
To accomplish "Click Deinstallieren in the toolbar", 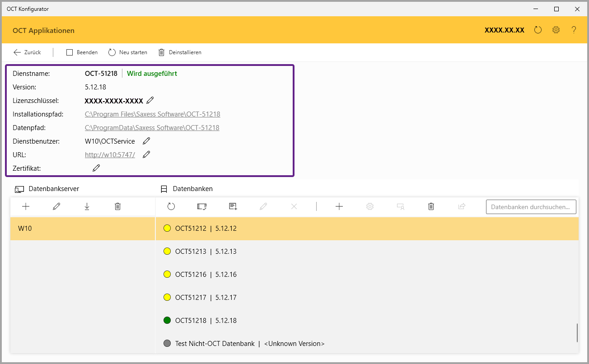I will tap(180, 52).
